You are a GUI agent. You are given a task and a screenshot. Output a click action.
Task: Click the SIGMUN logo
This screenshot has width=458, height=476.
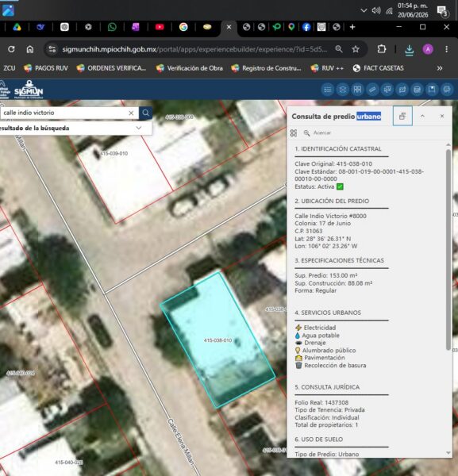point(29,90)
